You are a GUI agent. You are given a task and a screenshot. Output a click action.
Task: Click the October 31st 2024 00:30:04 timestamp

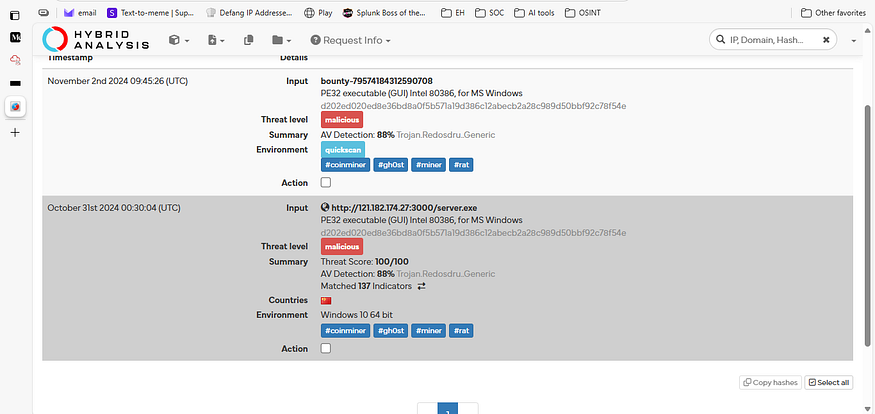pyautogui.click(x=114, y=208)
